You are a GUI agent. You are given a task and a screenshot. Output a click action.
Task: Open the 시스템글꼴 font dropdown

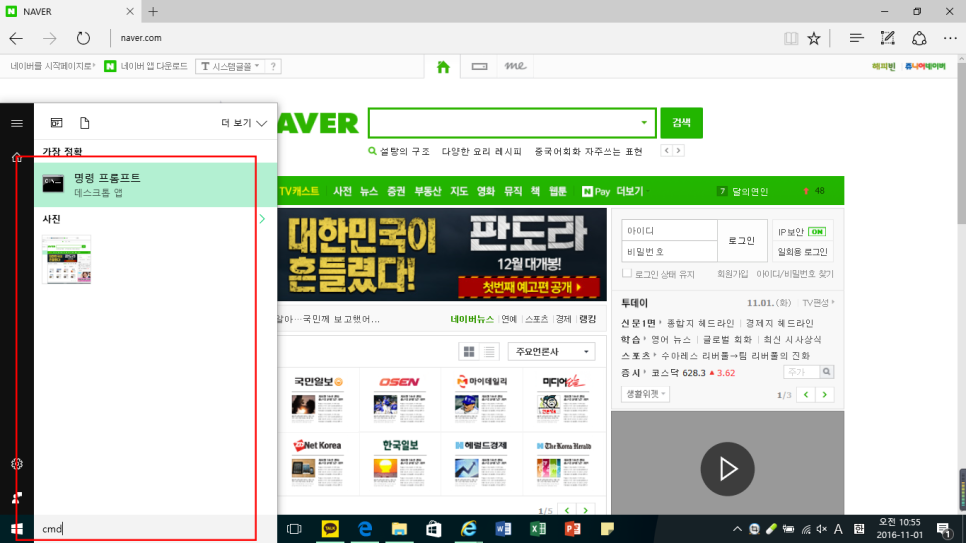pyautogui.click(x=231, y=66)
